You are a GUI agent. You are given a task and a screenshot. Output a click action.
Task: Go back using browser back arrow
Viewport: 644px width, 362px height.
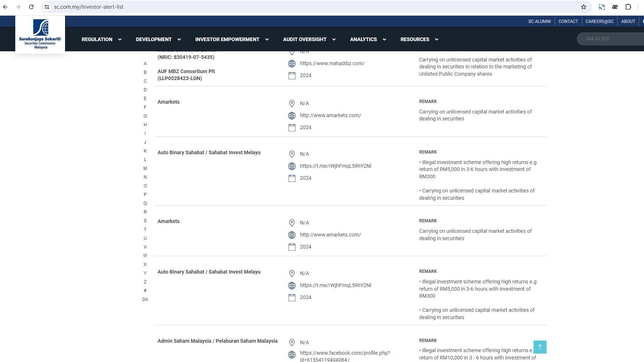pos(5,7)
